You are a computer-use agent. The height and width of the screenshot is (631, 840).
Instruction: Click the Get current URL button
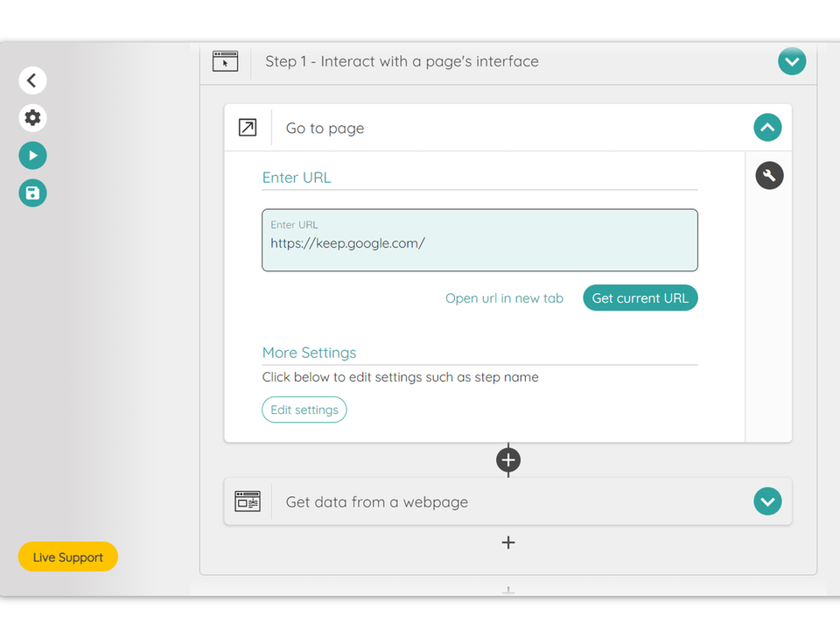[640, 298]
